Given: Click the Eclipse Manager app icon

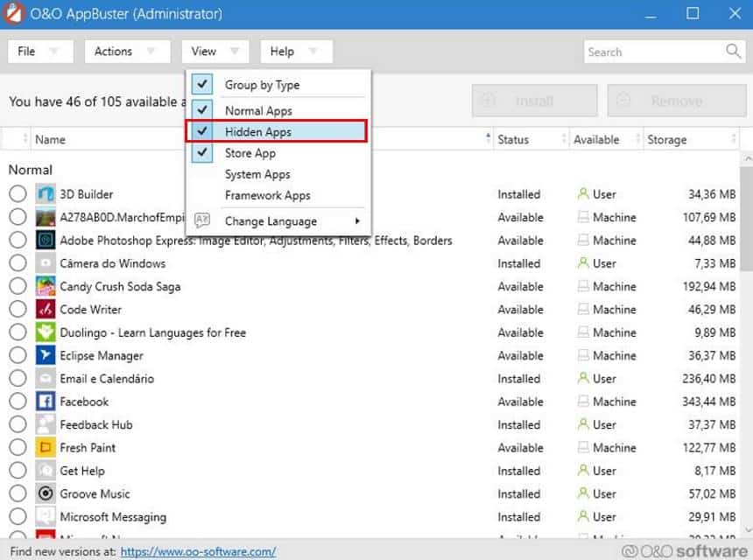Looking at the screenshot, I should point(46,355).
